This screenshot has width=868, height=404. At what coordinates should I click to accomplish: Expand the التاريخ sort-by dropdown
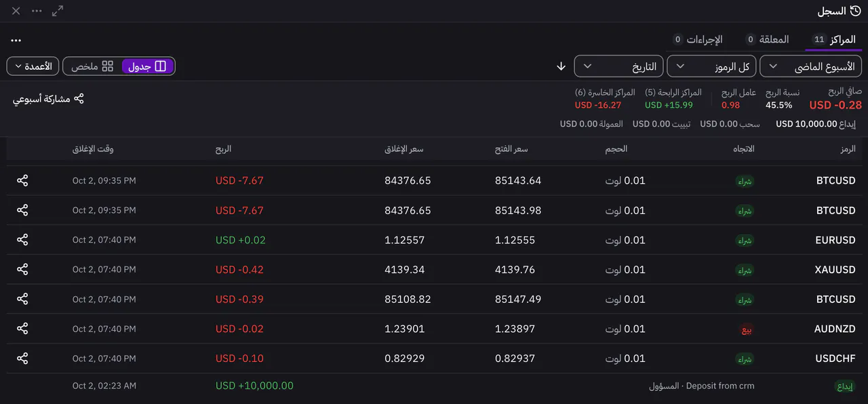coord(617,66)
